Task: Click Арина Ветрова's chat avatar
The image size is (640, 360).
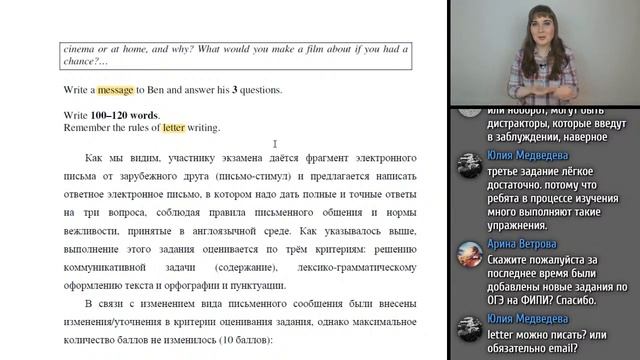Action: point(469,254)
